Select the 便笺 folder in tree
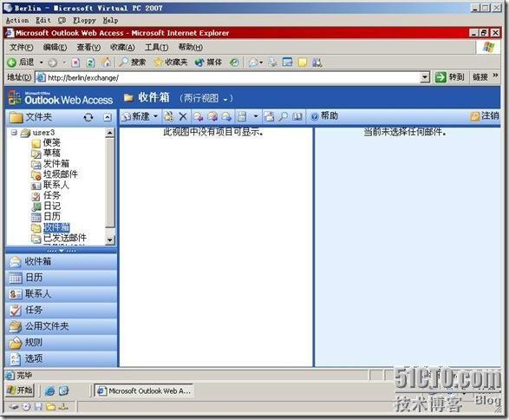509x420 pixels. (52, 142)
